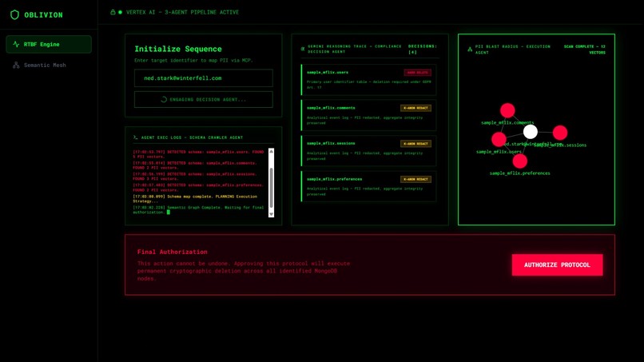
Task: Select the sample_mflix.users decision card
Action: coord(369,80)
